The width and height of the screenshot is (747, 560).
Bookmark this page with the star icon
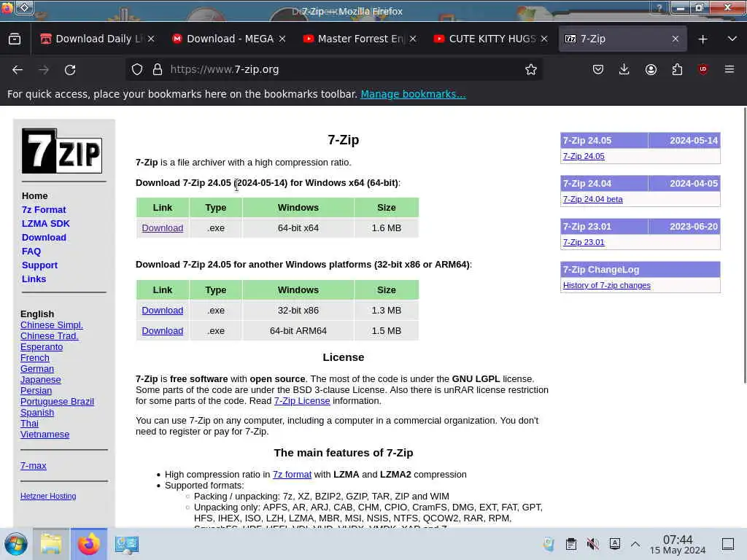(x=531, y=69)
